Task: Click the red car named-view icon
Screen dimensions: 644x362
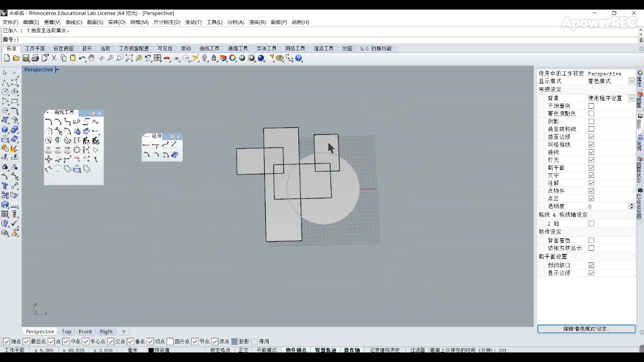Action: click(x=167, y=58)
